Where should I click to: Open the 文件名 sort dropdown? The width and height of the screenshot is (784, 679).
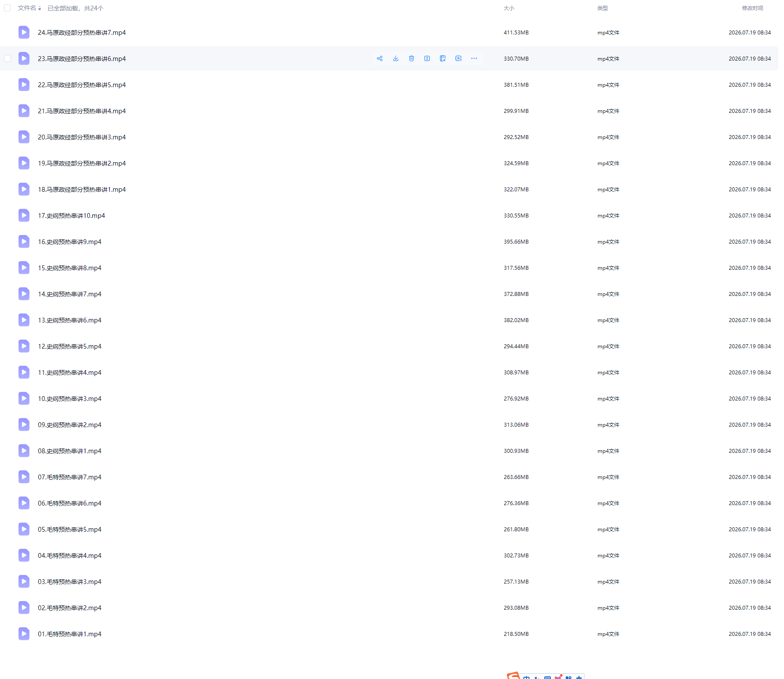tap(30, 8)
